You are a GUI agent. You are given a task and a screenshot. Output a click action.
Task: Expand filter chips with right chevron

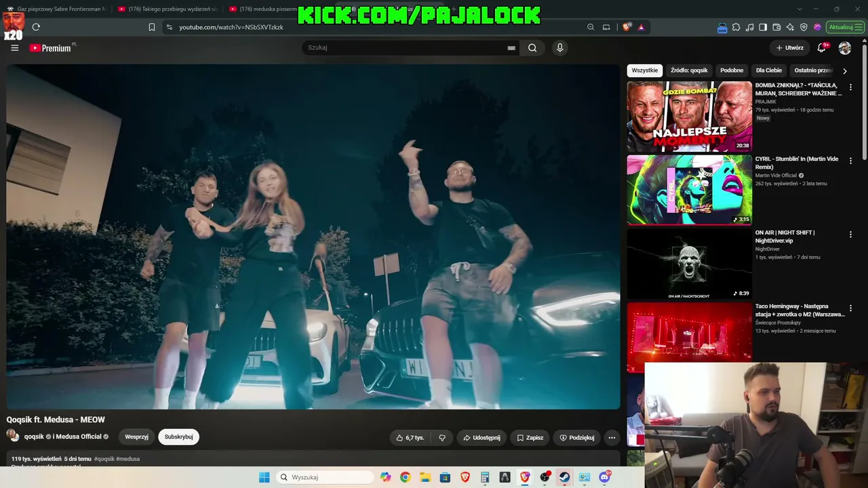point(844,70)
